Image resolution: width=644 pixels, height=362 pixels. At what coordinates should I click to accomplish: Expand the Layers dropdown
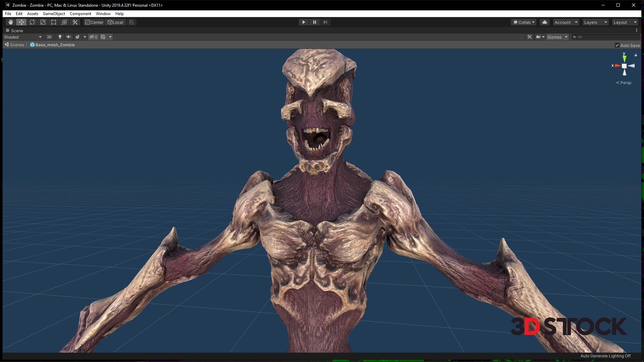click(595, 22)
